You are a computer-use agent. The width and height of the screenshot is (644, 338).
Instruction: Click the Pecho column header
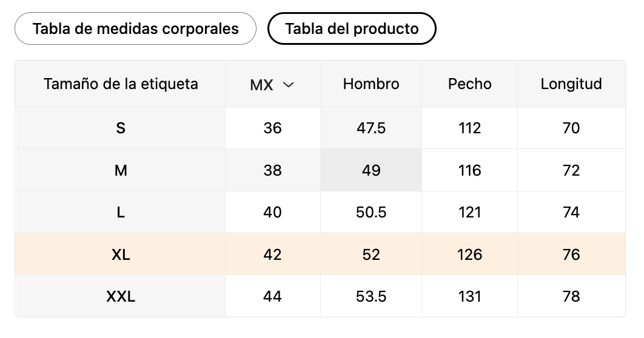470,84
